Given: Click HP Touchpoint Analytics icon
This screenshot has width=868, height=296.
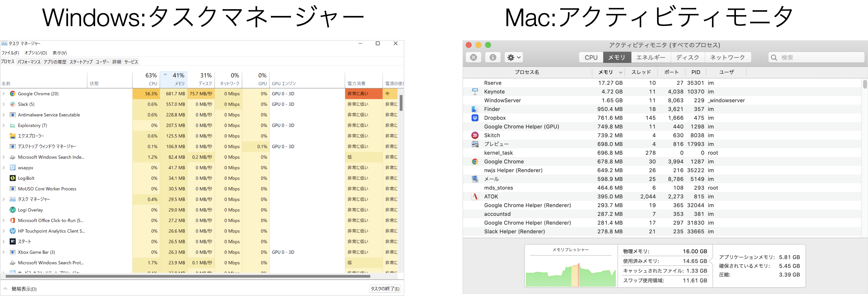Looking at the screenshot, I should (x=12, y=231).
